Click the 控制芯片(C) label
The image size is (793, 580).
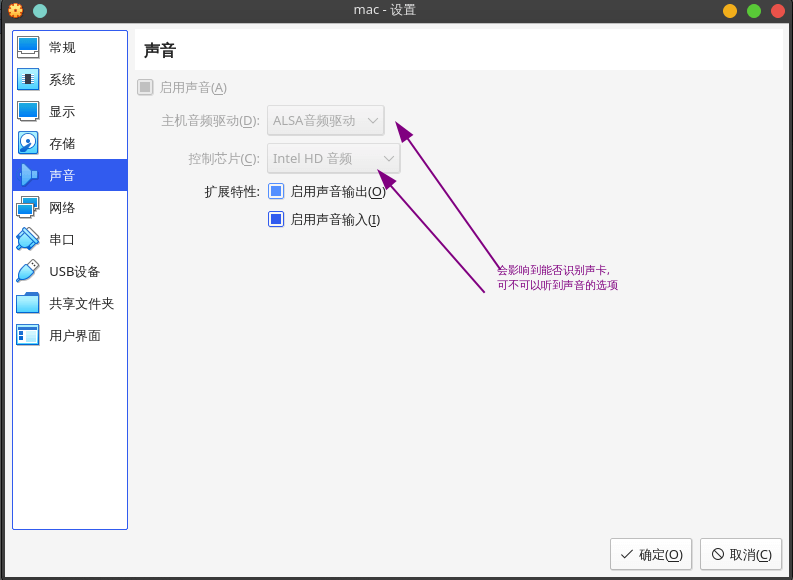(x=224, y=159)
